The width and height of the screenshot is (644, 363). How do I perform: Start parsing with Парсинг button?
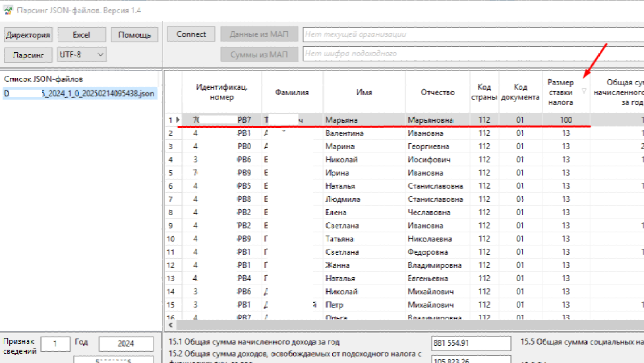[x=28, y=54]
